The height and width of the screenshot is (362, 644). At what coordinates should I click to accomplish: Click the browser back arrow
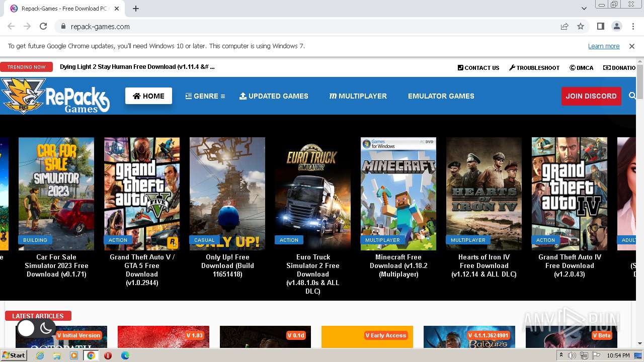pos(11,27)
